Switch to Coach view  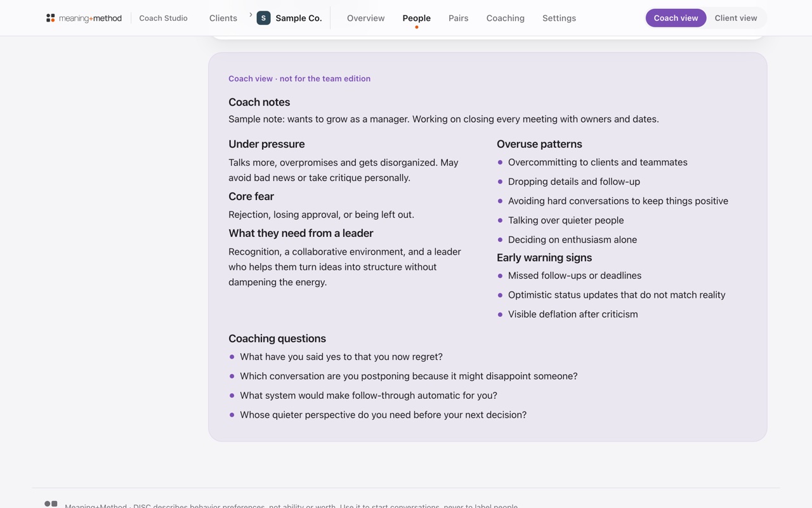[676, 18]
